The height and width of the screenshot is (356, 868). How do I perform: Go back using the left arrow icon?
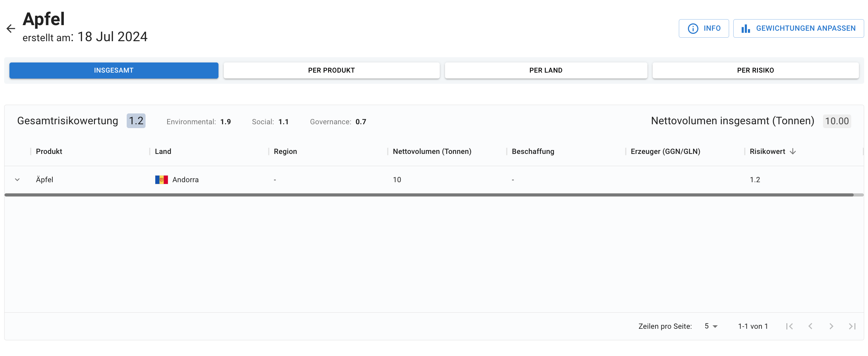click(11, 28)
